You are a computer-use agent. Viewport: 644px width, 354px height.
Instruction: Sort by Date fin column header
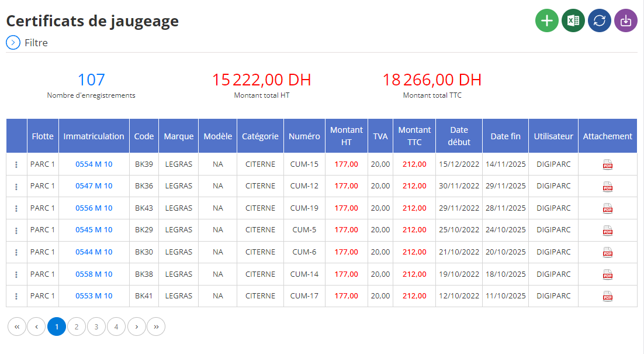505,136
